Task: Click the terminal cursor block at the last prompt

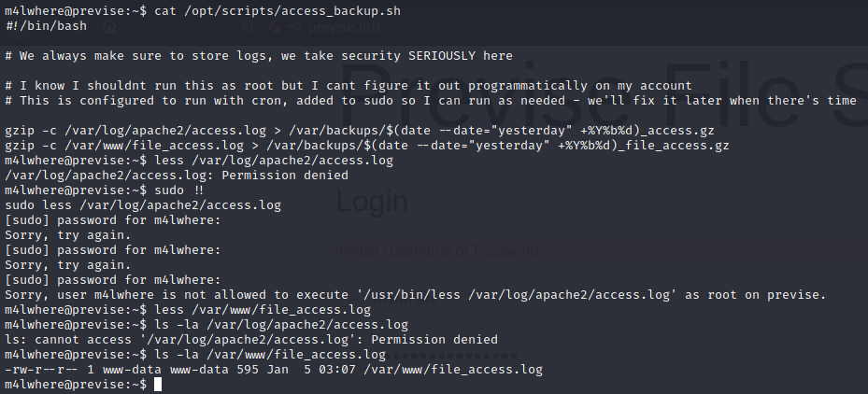Action: tap(158, 385)
